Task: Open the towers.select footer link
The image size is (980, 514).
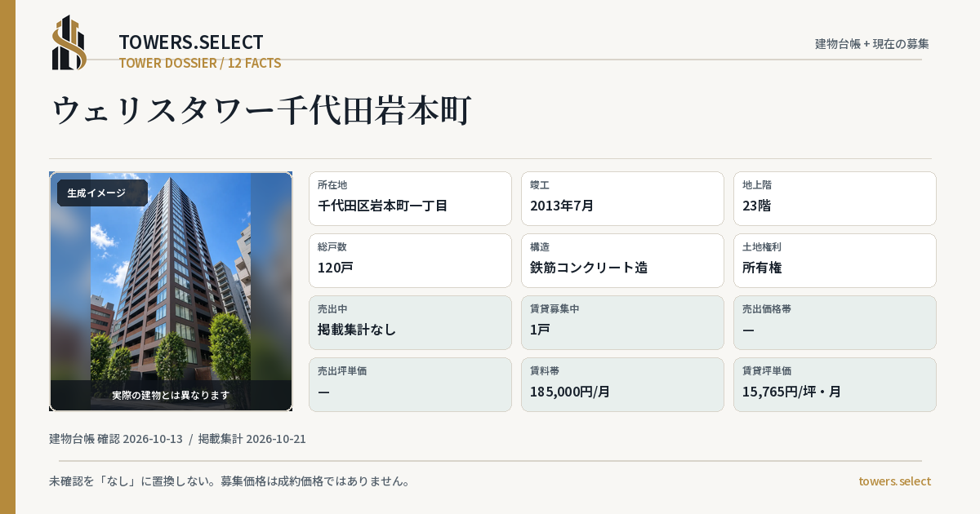Action: coord(894,481)
